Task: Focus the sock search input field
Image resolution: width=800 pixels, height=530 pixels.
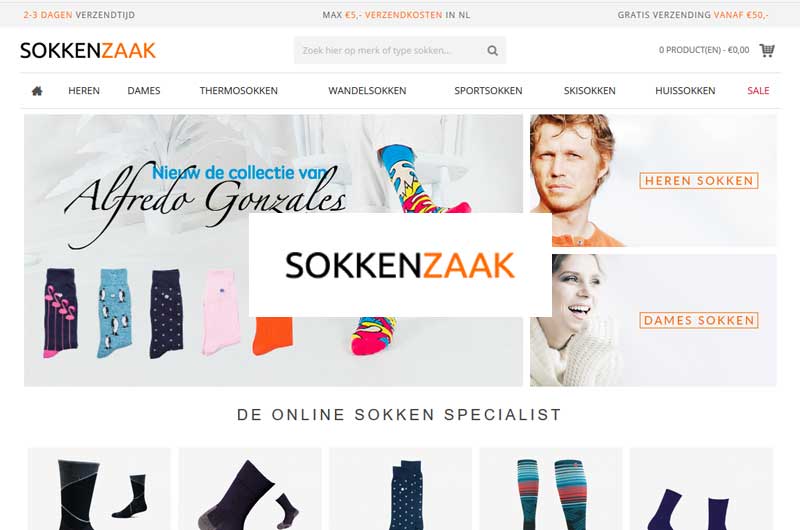Action: pos(389,51)
